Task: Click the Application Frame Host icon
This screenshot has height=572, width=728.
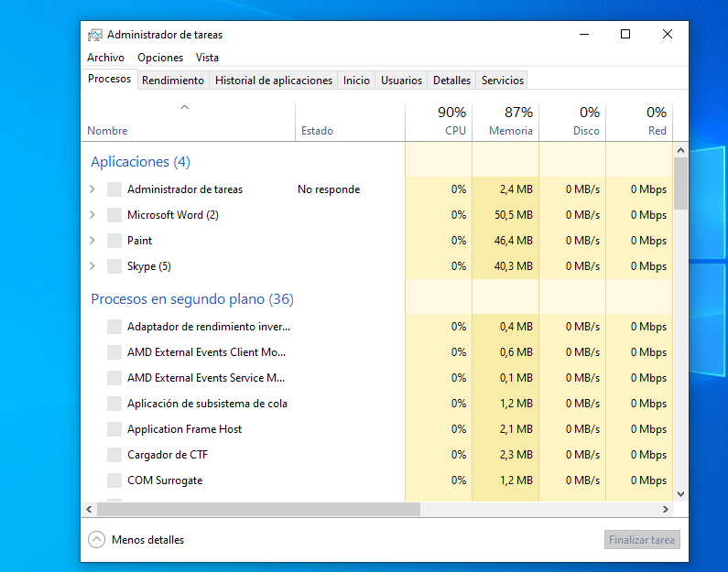Action: point(114,429)
